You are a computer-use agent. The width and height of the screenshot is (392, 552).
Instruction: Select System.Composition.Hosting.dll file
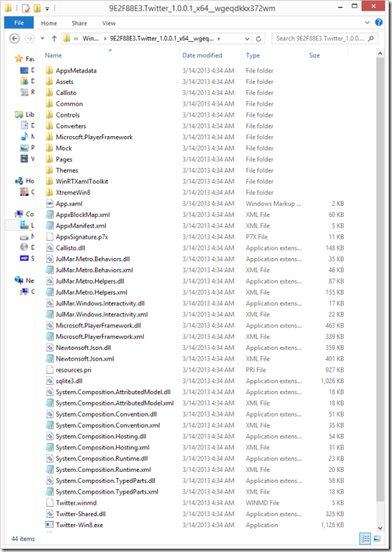click(x=101, y=436)
